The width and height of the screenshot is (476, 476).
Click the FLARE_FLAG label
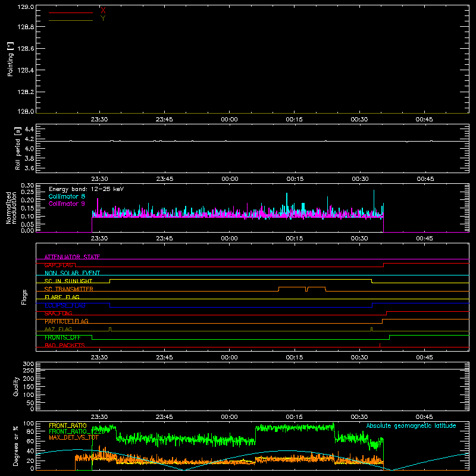pyautogui.click(x=62, y=297)
